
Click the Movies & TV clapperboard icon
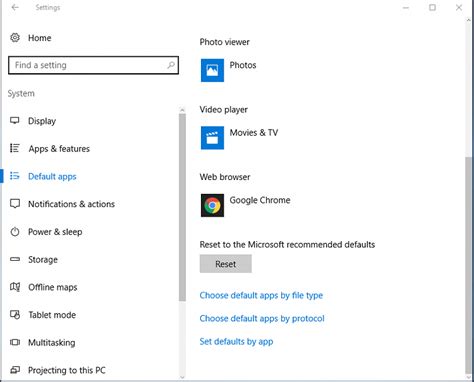212,138
